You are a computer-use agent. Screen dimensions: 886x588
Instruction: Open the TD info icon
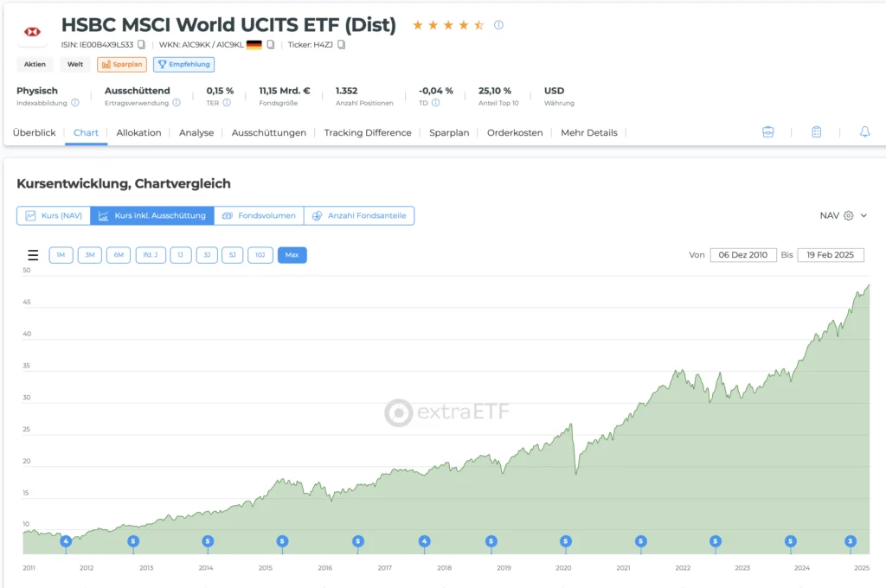[436, 103]
